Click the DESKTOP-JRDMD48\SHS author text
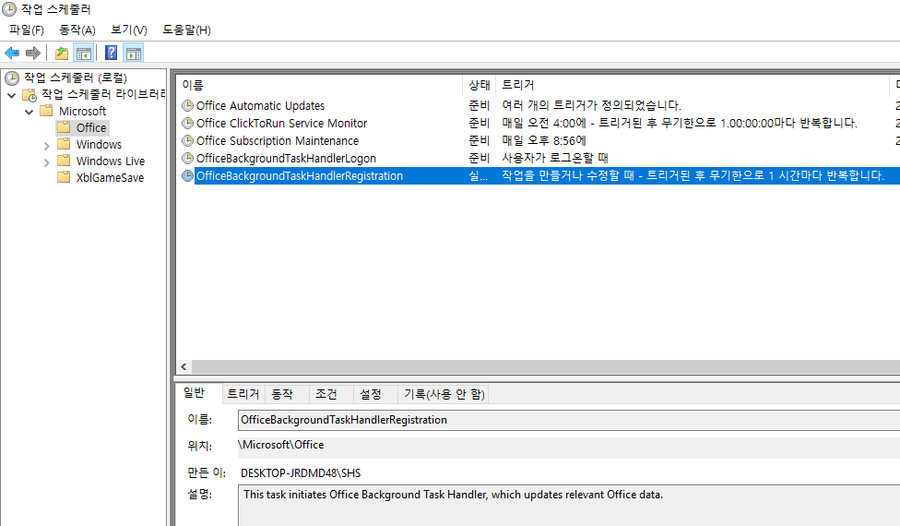 pos(300,473)
